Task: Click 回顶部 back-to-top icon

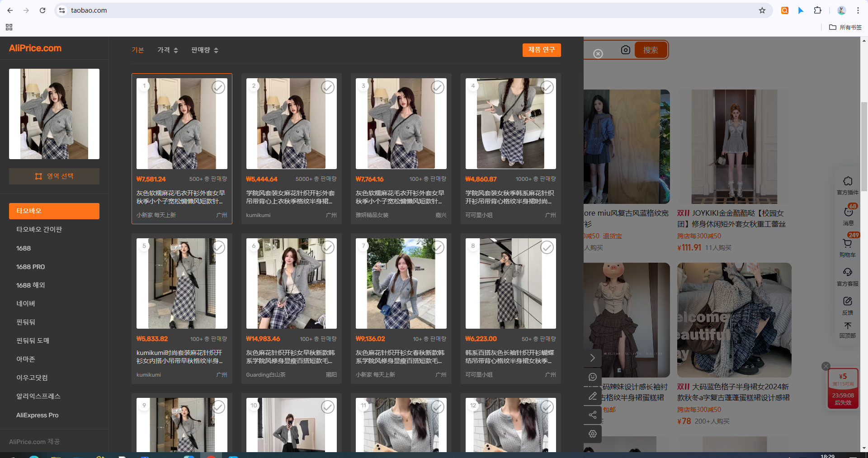Action: [x=848, y=330]
